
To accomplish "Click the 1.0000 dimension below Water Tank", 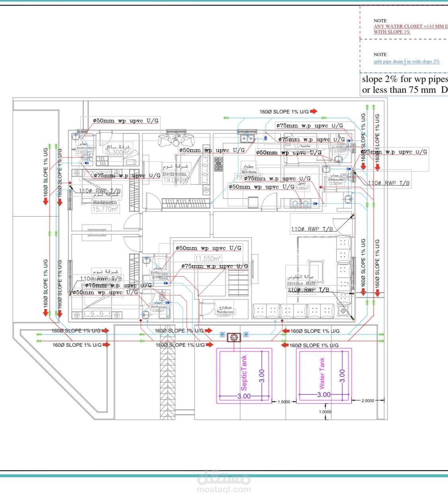I will click(x=325, y=412).
